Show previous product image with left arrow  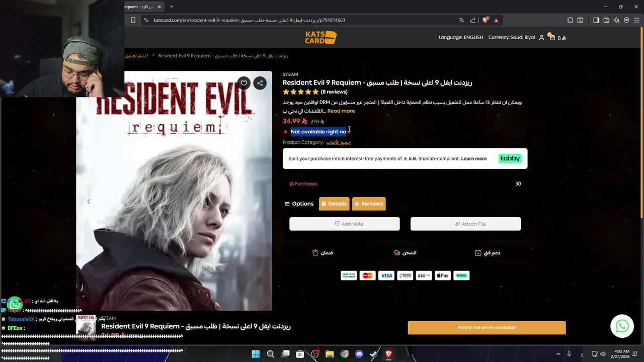(x=89, y=202)
